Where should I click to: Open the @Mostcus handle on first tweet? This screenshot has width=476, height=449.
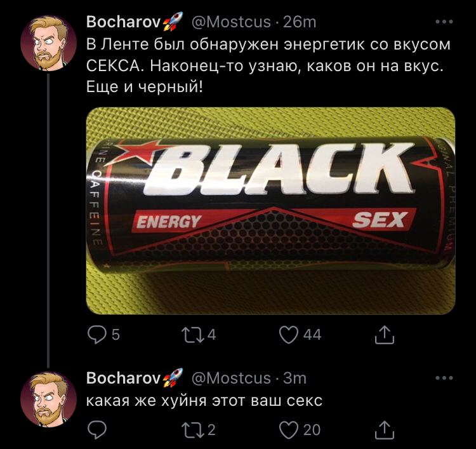pyautogui.click(x=231, y=22)
